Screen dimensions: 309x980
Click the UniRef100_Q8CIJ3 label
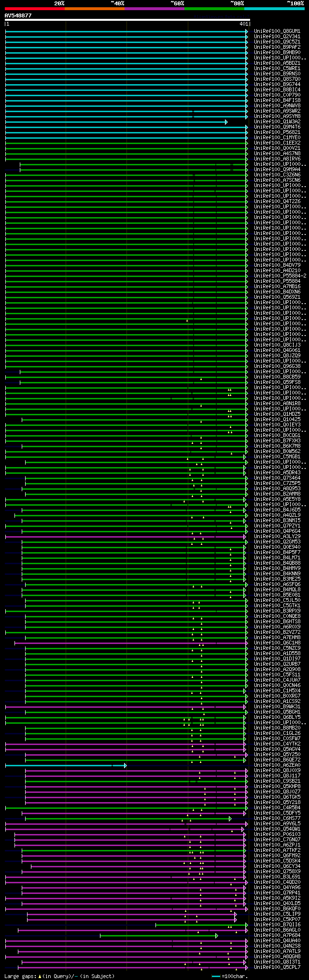pyautogui.click(x=277, y=345)
